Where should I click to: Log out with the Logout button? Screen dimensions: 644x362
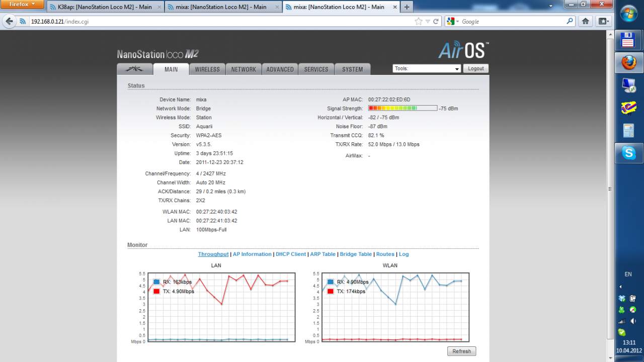475,68
